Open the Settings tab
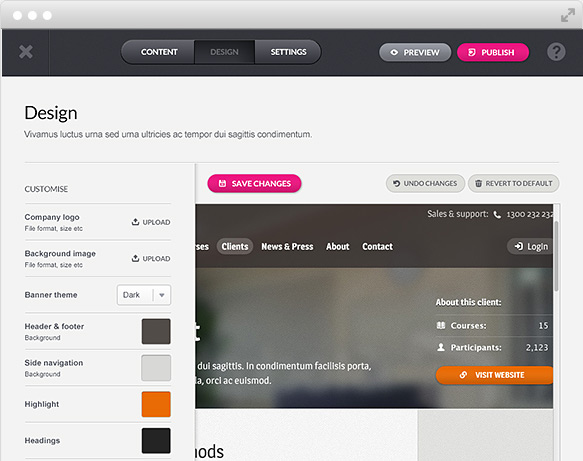The height and width of the screenshot is (461, 583). click(x=288, y=52)
